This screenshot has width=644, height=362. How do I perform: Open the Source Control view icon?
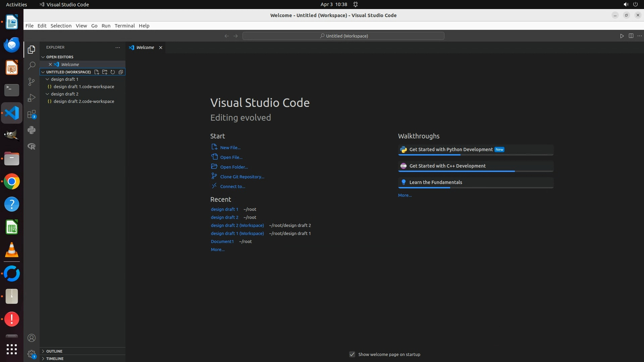(x=32, y=82)
